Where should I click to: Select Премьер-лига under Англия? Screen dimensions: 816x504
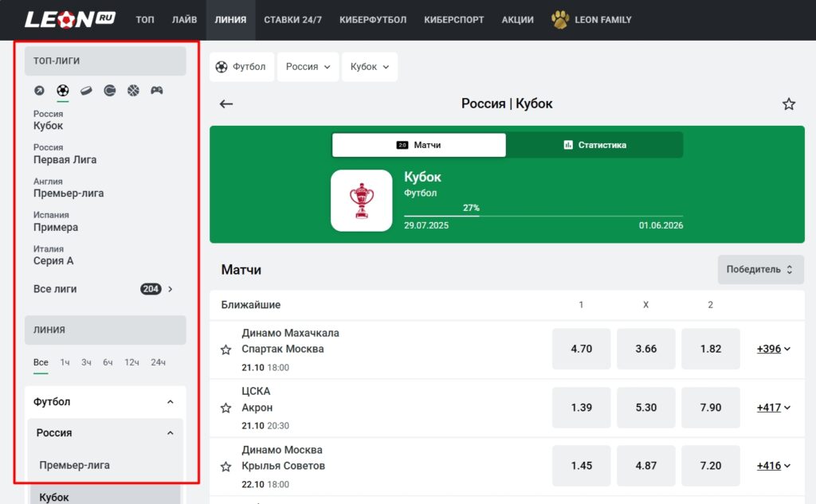(x=68, y=193)
